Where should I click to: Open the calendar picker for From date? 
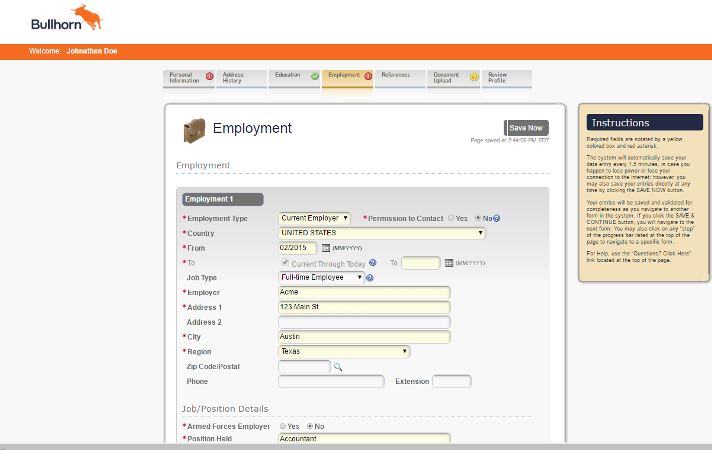point(326,248)
